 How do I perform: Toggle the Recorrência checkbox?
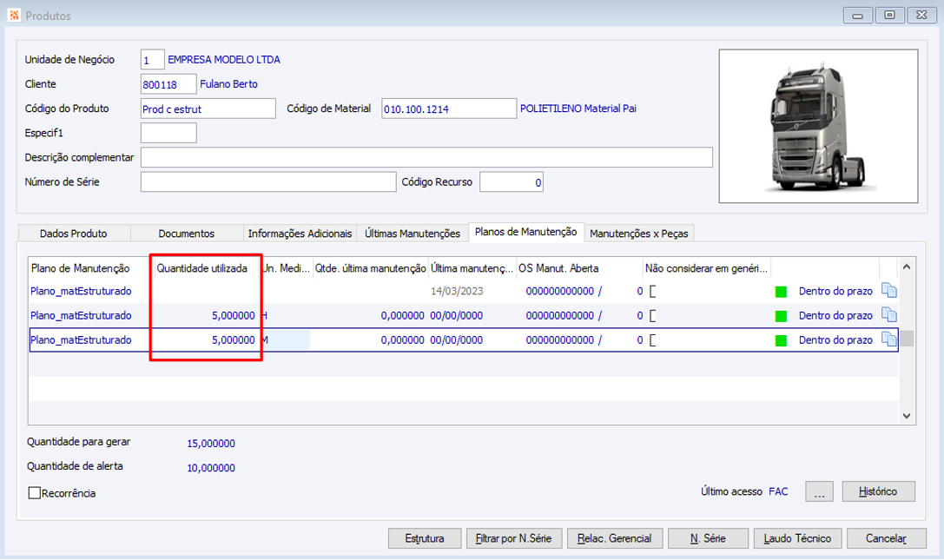(x=35, y=493)
